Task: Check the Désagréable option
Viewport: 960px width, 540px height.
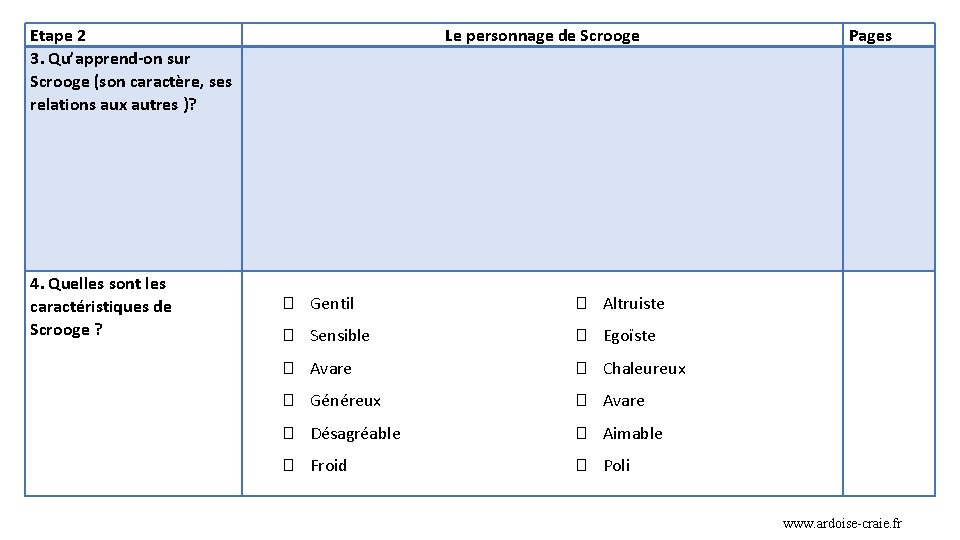Action: [287, 433]
